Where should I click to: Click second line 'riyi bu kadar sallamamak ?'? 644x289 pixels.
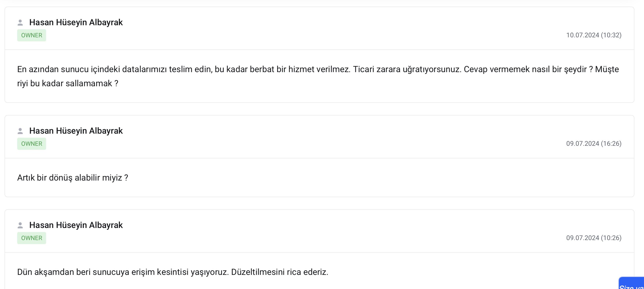pos(68,83)
